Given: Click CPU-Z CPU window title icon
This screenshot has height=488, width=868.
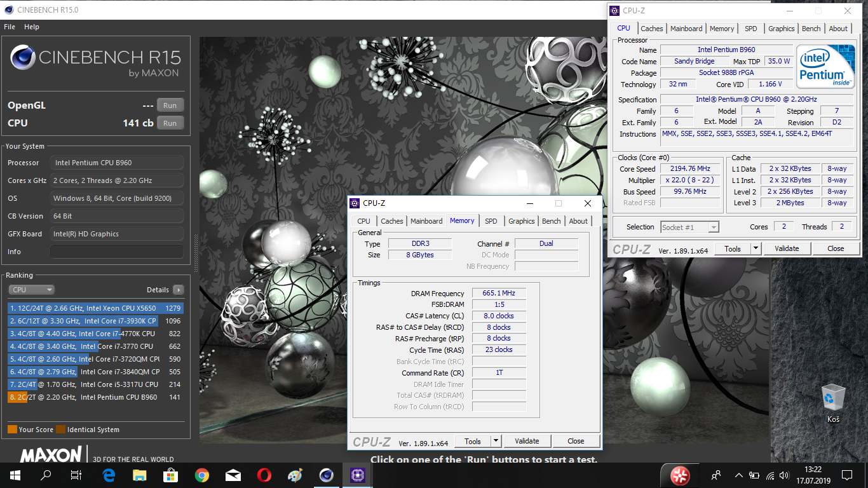Looking at the screenshot, I should click(x=615, y=11).
